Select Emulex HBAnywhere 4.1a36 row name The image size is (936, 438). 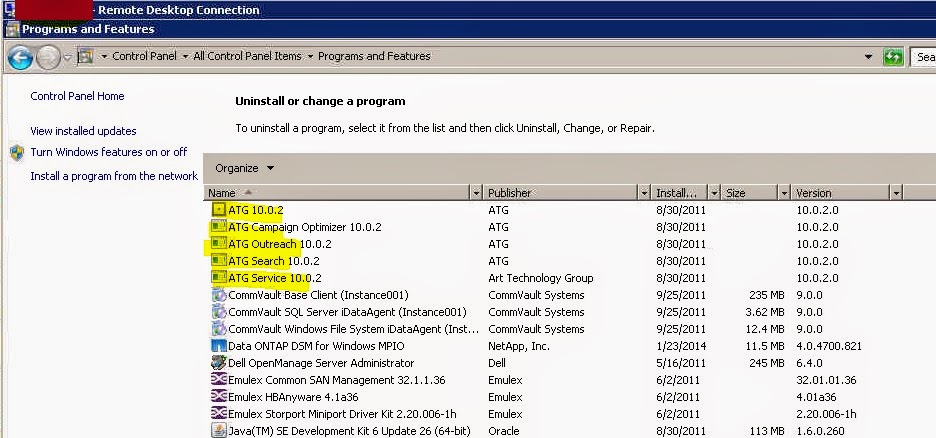pyautogui.click(x=293, y=397)
